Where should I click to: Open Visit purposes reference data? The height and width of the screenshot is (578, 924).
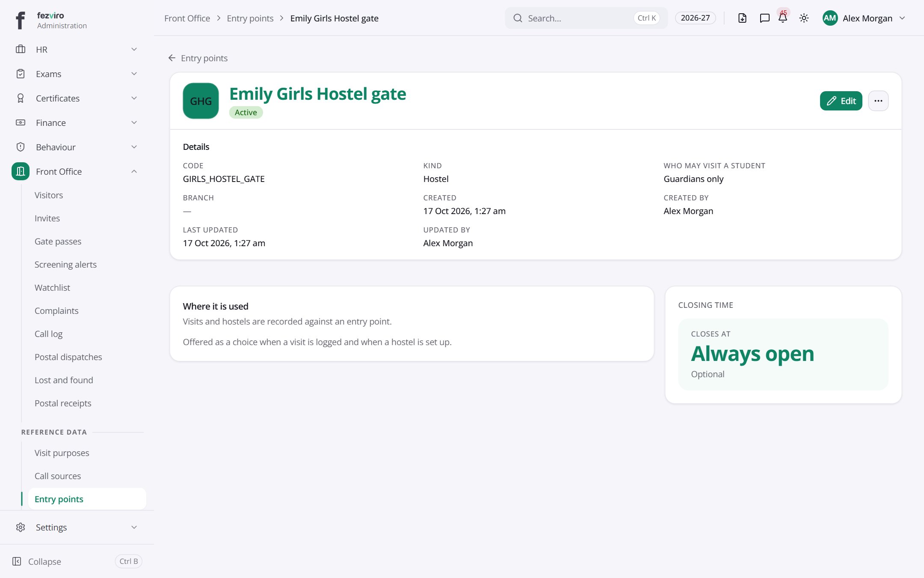click(x=62, y=453)
